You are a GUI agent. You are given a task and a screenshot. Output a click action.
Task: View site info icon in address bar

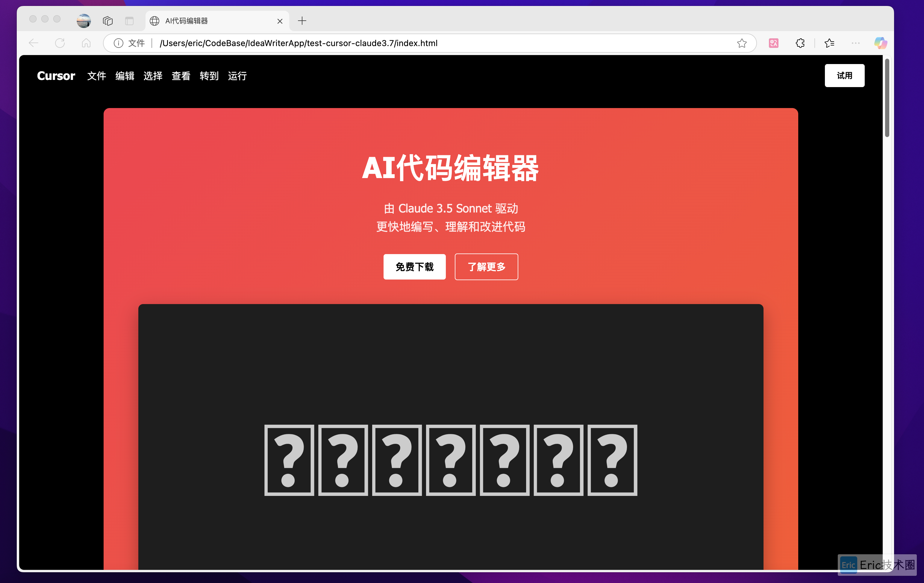pos(118,43)
